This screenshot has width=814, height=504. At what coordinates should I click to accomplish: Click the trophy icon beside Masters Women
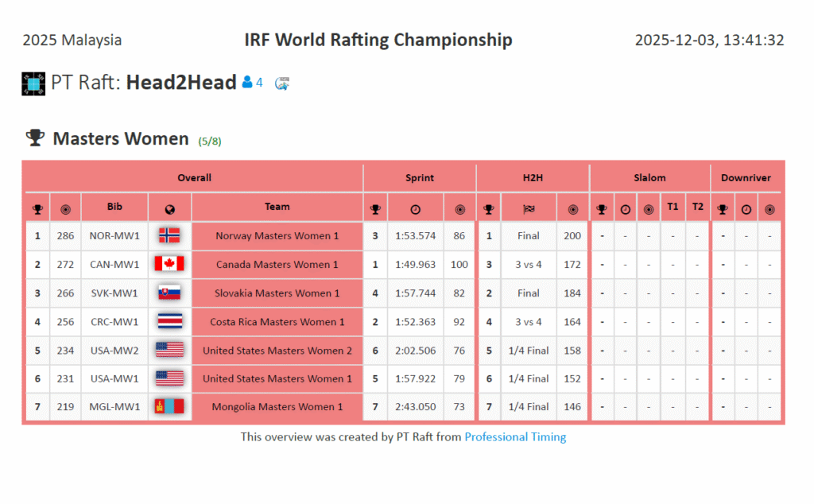coord(34,138)
